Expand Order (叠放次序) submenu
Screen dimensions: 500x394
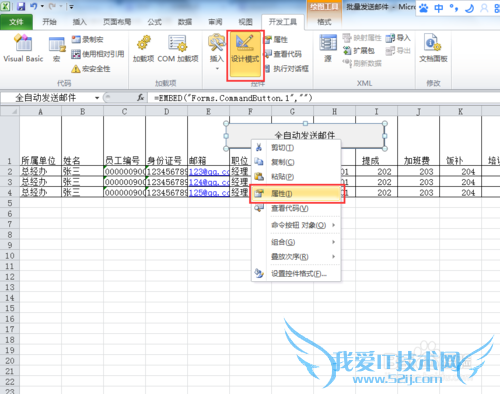pyautogui.click(x=297, y=257)
